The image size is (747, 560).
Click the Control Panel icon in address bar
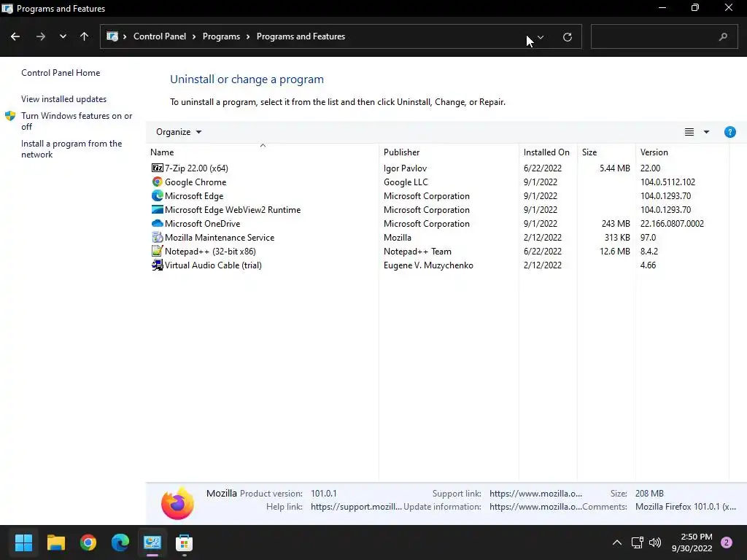coord(112,36)
